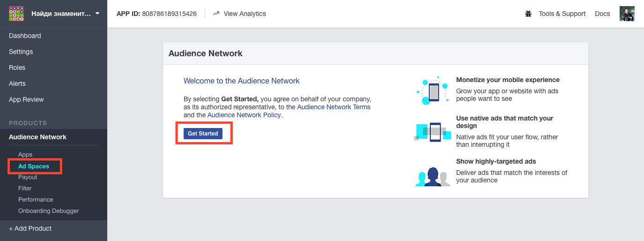Go to Dashboard in the sidebar
644x241 pixels.
pos(25,36)
